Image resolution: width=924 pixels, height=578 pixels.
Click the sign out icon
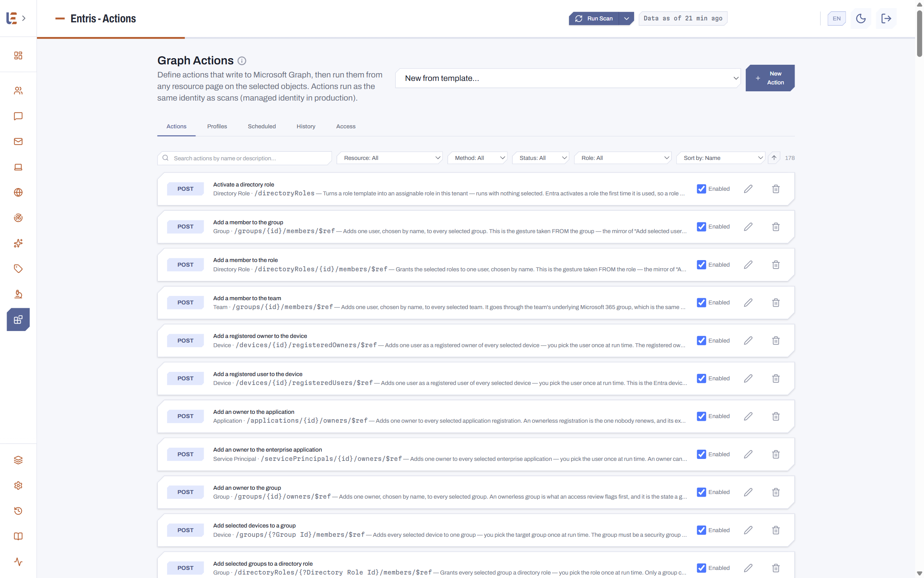click(886, 18)
